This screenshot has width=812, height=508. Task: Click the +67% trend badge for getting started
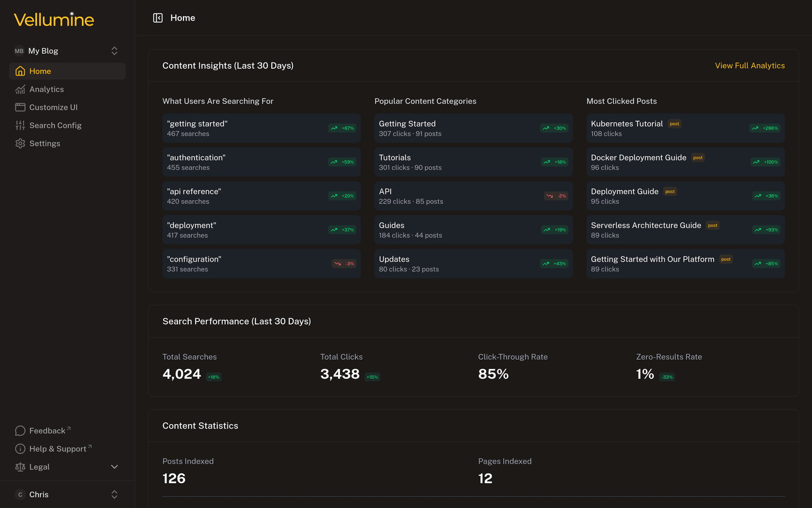pyautogui.click(x=342, y=128)
